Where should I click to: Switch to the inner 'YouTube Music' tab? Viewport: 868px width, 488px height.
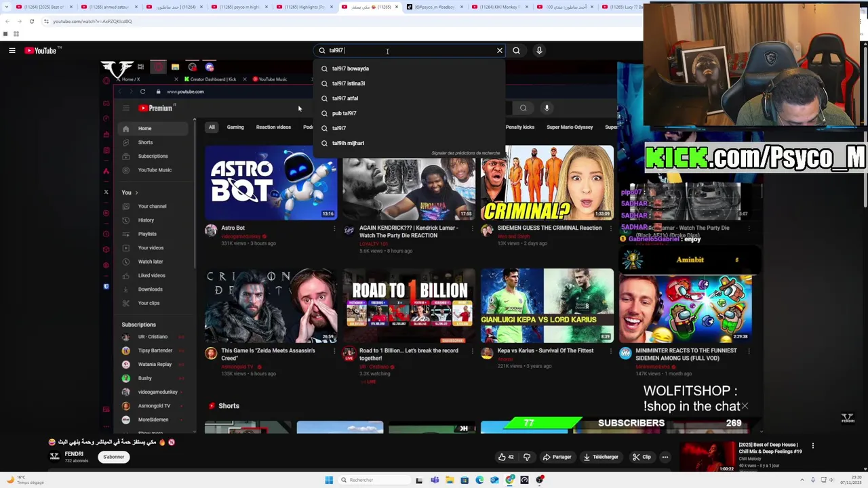(x=270, y=79)
